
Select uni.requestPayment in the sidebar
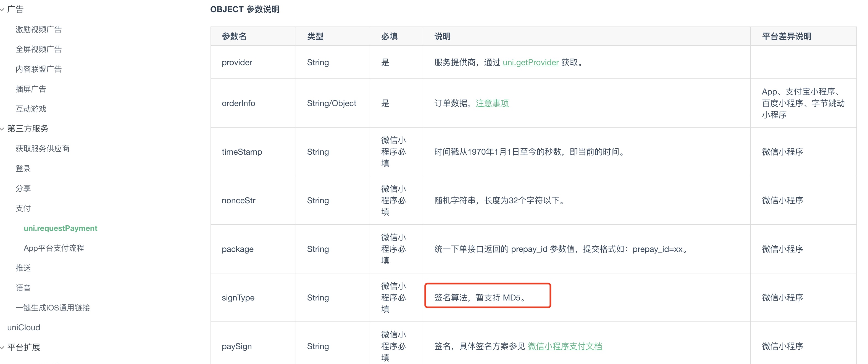pyautogui.click(x=60, y=228)
